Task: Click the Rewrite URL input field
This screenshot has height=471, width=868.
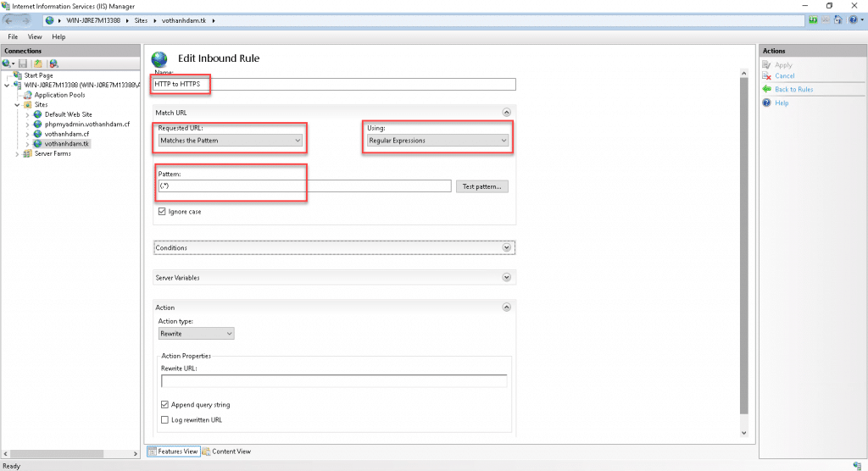Action: pyautogui.click(x=333, y=380)
